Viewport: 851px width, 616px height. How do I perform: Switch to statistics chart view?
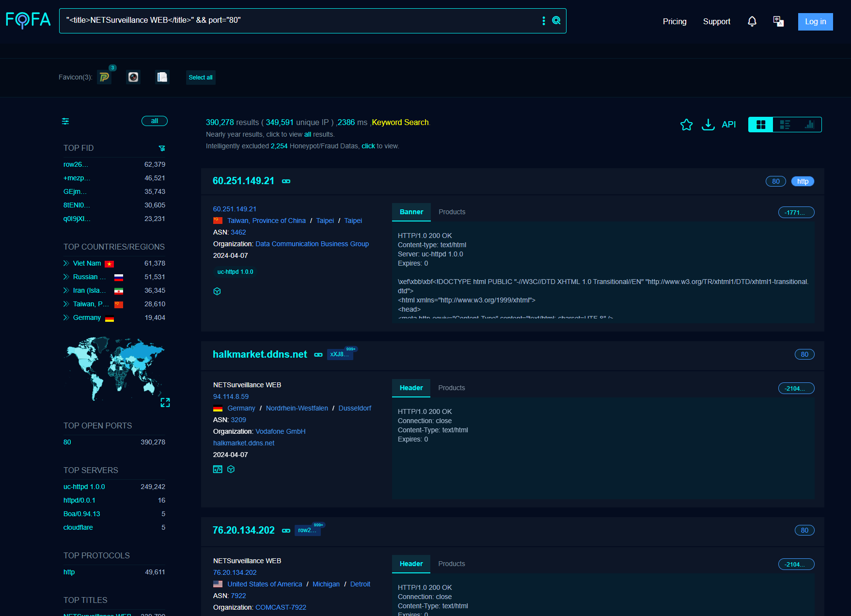[x=809, y=125]
